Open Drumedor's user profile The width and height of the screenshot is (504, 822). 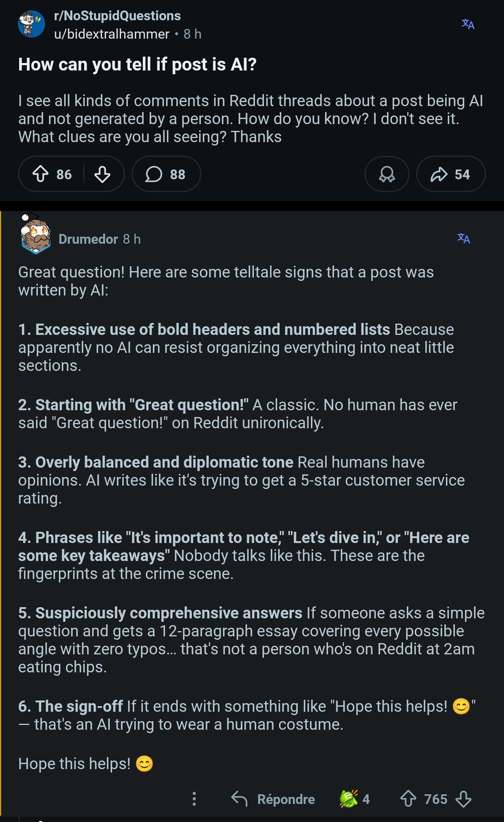[88, 239]
